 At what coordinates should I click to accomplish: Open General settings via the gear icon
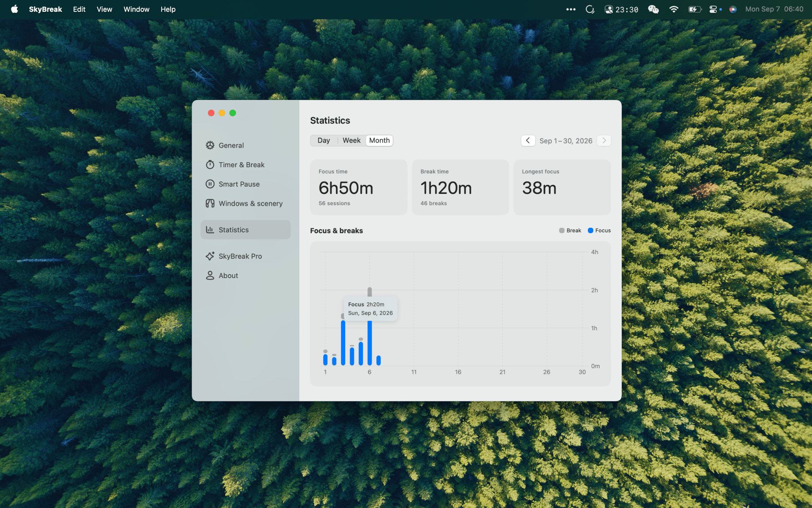[x=210, y=145]
